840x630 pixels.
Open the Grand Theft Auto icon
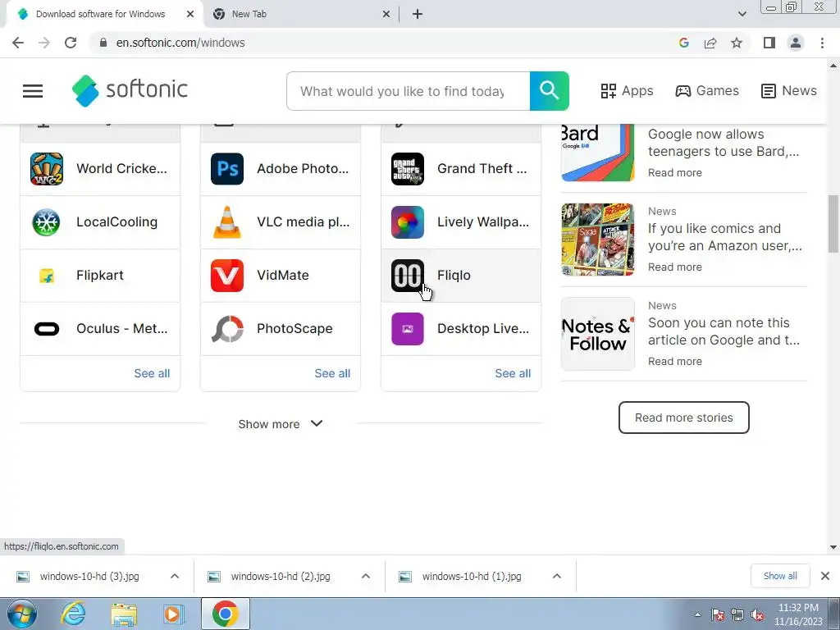[x=408, y=169]
